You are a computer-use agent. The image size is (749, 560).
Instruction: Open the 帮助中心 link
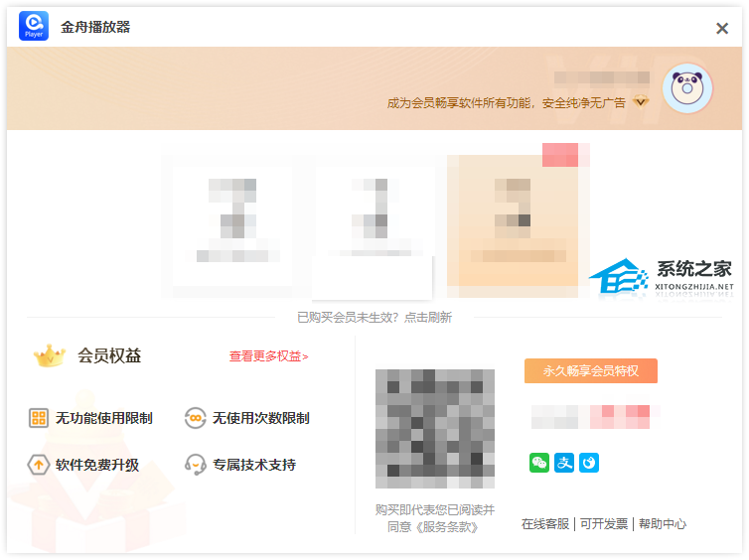663,524
